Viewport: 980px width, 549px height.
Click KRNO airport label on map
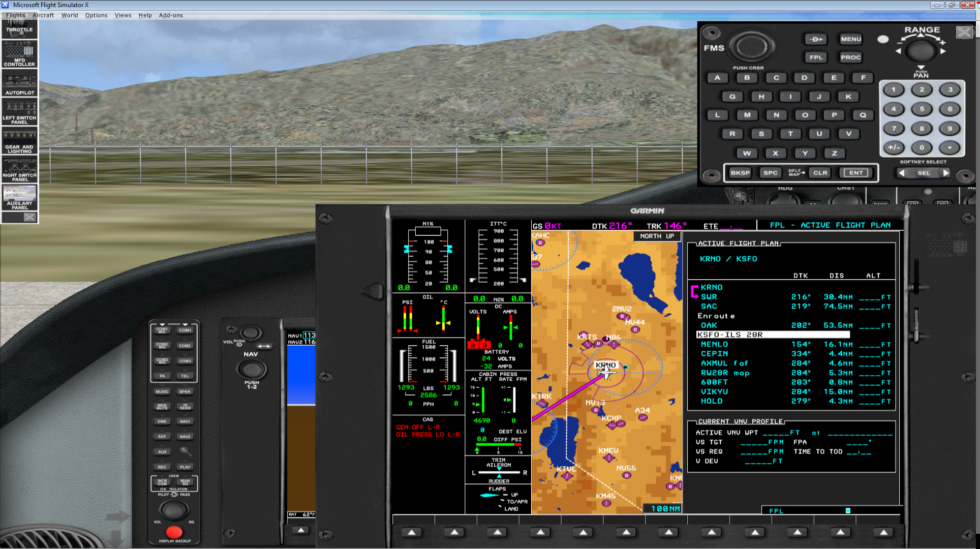605,365
